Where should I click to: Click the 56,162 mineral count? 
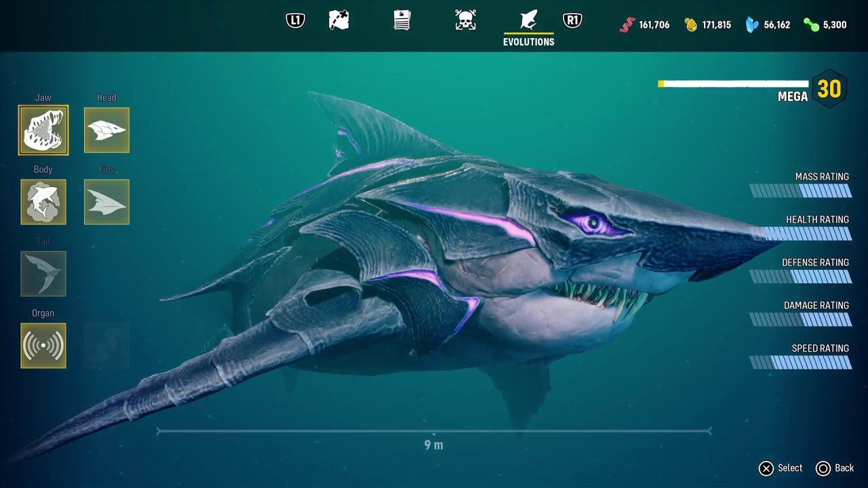(777, 25)
